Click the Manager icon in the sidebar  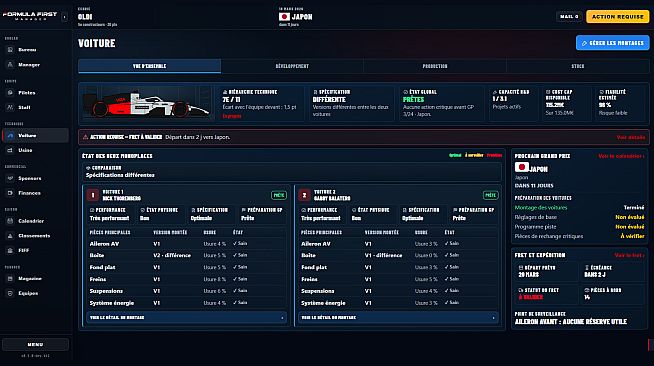click(10, 65)
